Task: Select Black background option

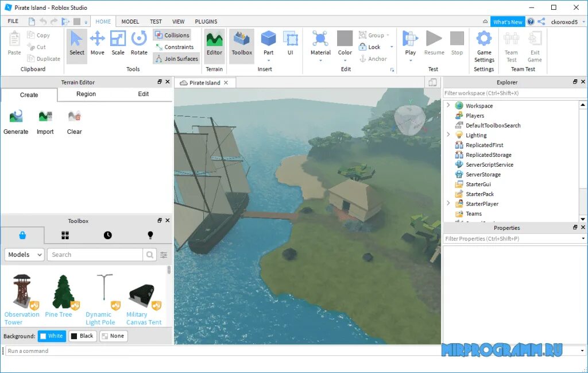Action: (x=82, y=336)
